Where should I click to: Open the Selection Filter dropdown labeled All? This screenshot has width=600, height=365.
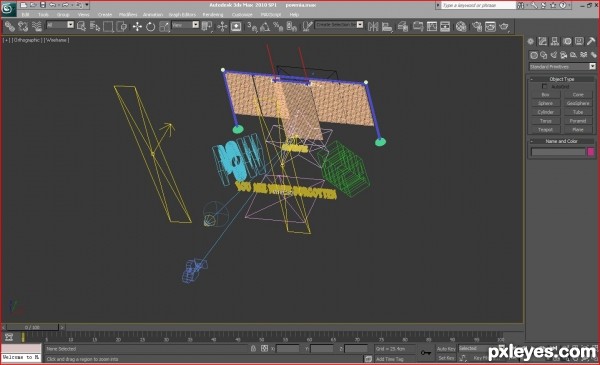(60, 25)
